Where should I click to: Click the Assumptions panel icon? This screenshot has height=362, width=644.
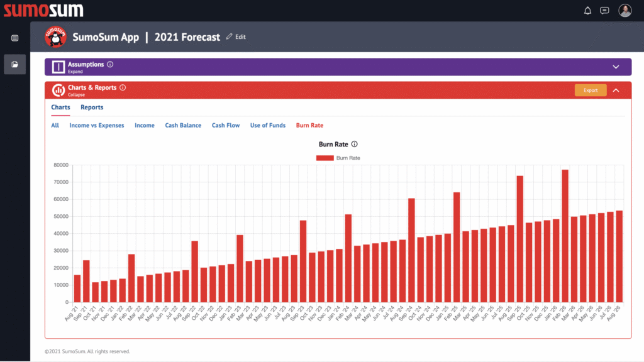point(58,67)
